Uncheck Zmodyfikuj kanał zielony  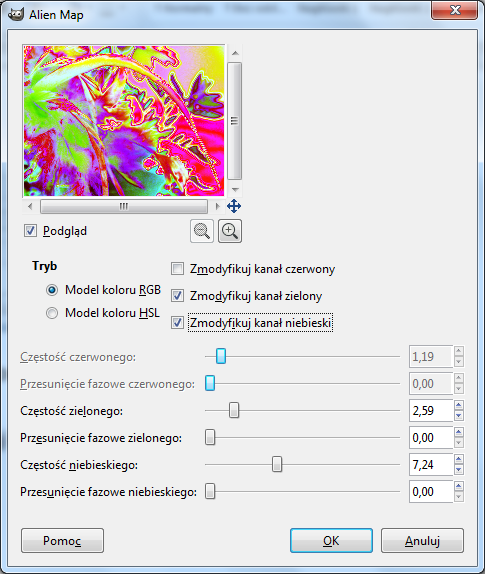pyautogui.click(x=178, y=295)
